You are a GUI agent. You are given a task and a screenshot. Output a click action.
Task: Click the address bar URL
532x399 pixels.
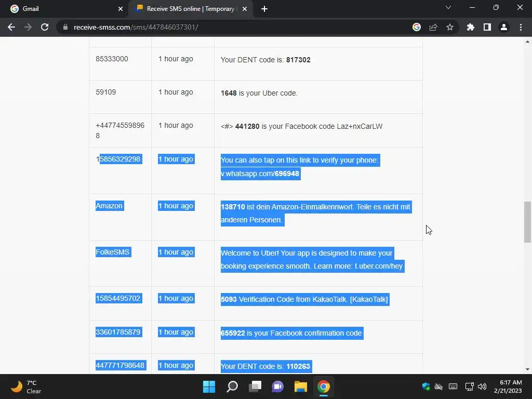point(136,27)
